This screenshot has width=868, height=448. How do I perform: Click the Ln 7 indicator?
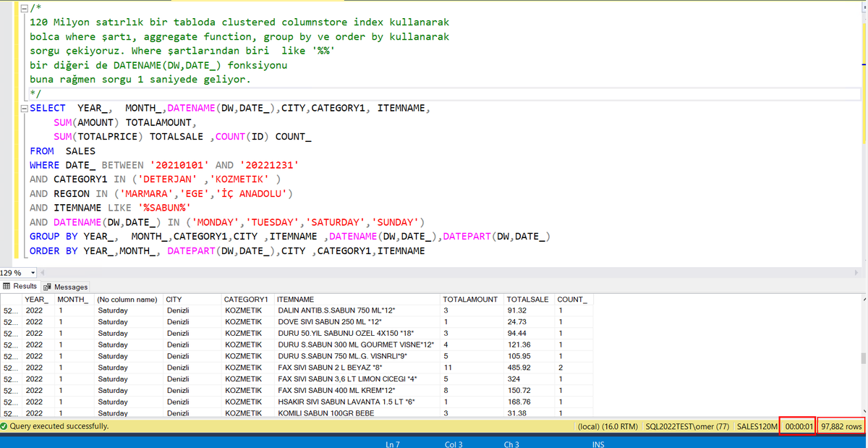(x=393, y=444)
